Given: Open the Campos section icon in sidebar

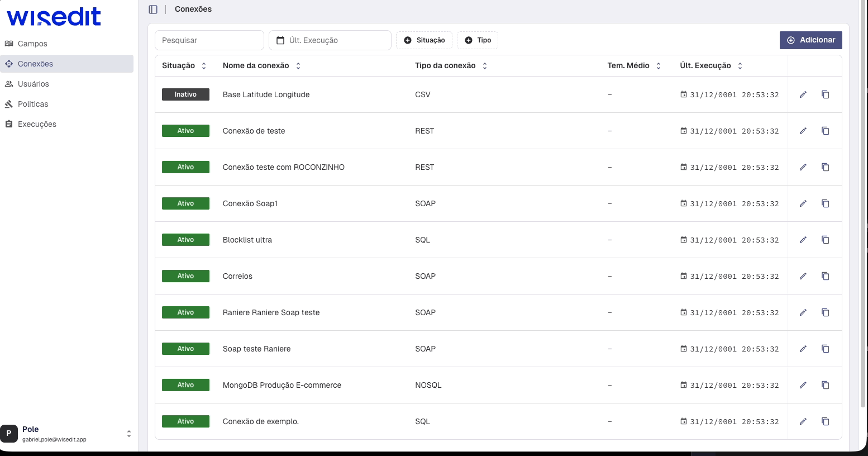Looking at the screenshot, I should coord(9,43).
